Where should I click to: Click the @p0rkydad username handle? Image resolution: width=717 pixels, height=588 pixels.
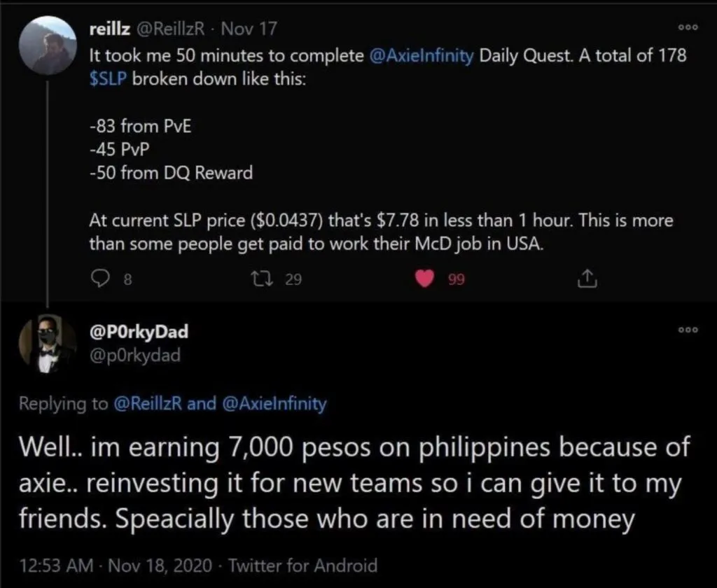click(135, 355)
